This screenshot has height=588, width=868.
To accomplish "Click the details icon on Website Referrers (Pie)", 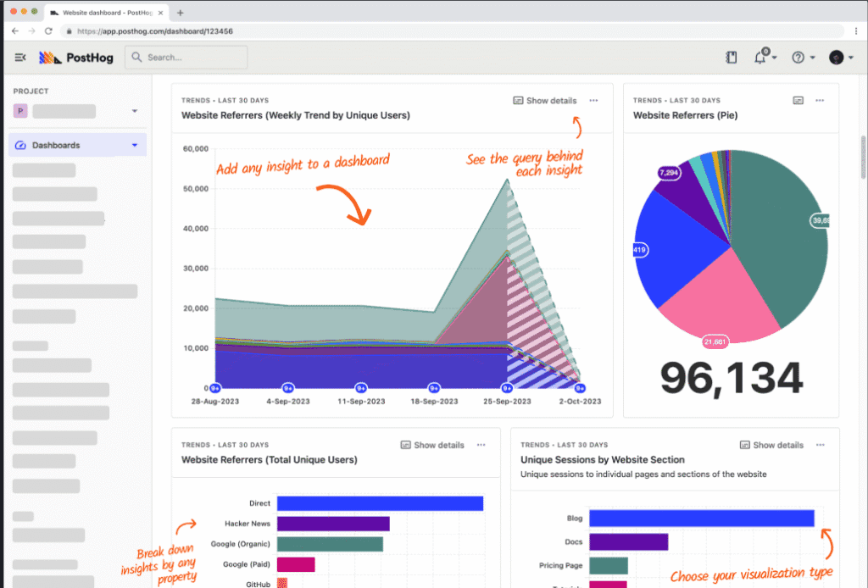I will click(798, 101).
